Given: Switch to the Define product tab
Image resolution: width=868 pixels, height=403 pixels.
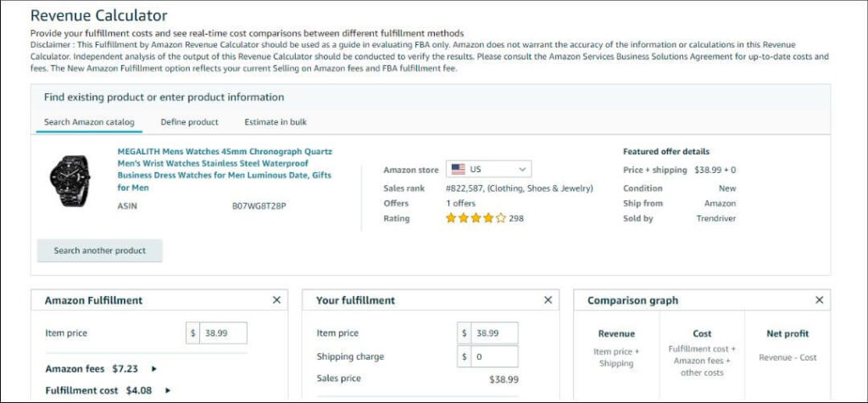Looking at the screenshot, I should (189, 122).
